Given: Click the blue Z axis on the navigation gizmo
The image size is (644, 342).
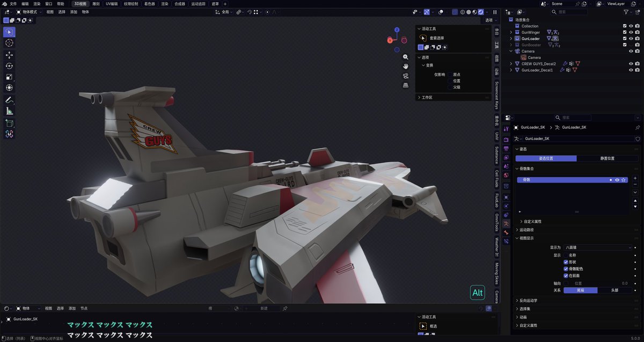Looking at the screenshot, I should (397, 30).
